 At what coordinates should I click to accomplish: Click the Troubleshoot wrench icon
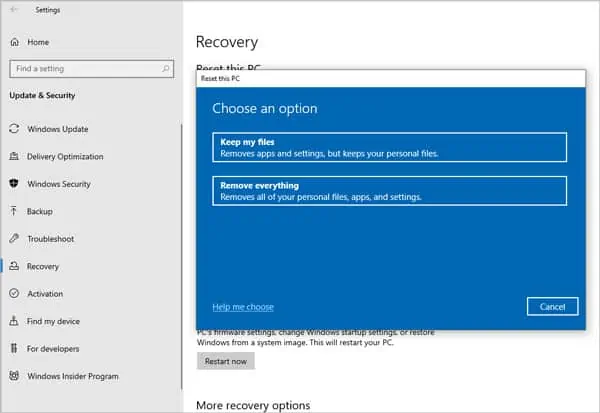[14, 239]
